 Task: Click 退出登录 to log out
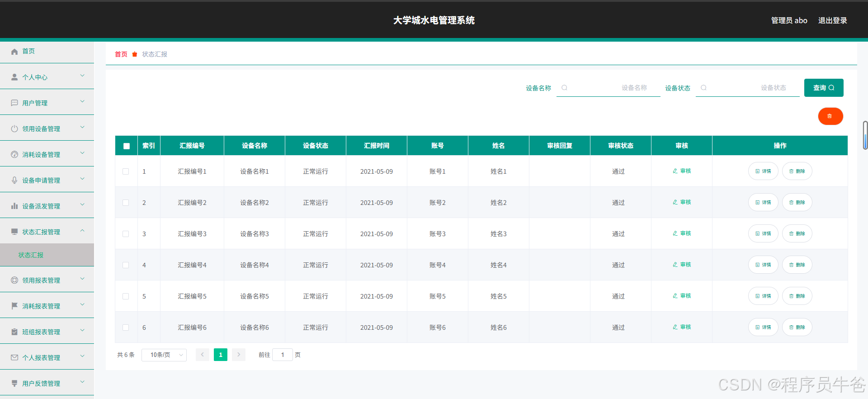pos(832,20)
